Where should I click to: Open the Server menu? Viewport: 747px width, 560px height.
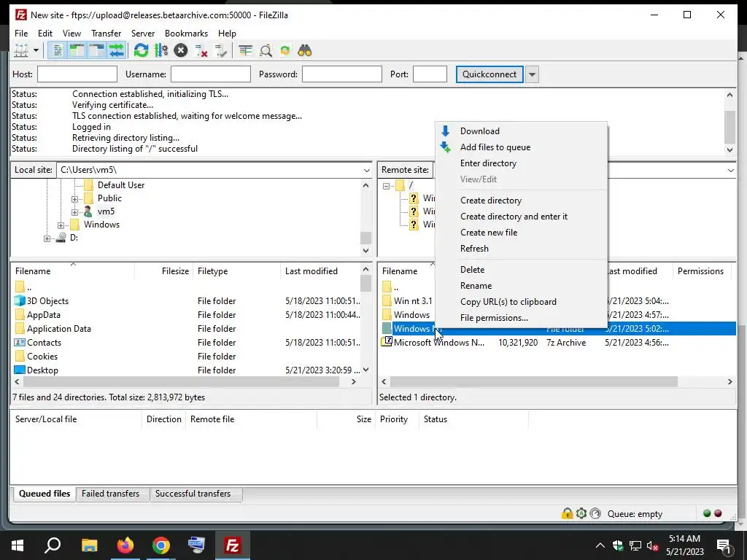click(143, 34)
